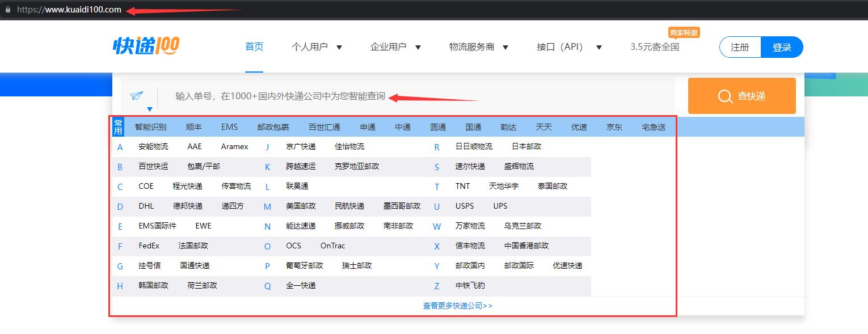Select 德邦快递 courier

188,206
